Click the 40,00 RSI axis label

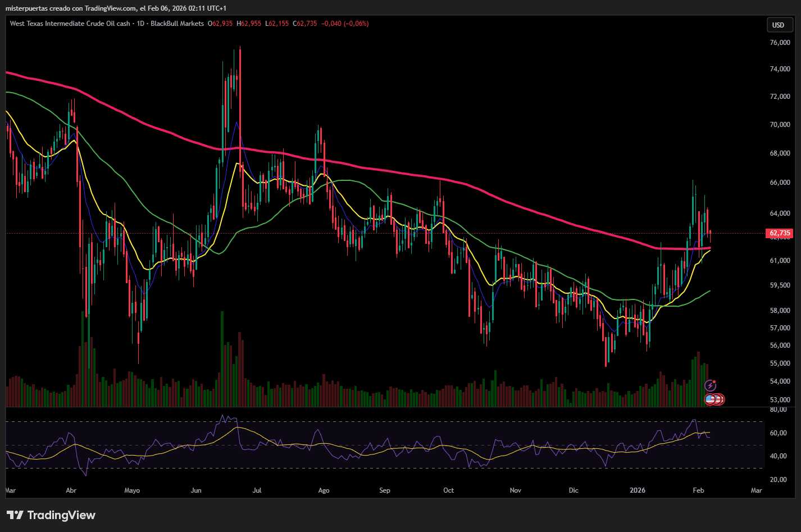pyautogui.click(x=778, y=456)
